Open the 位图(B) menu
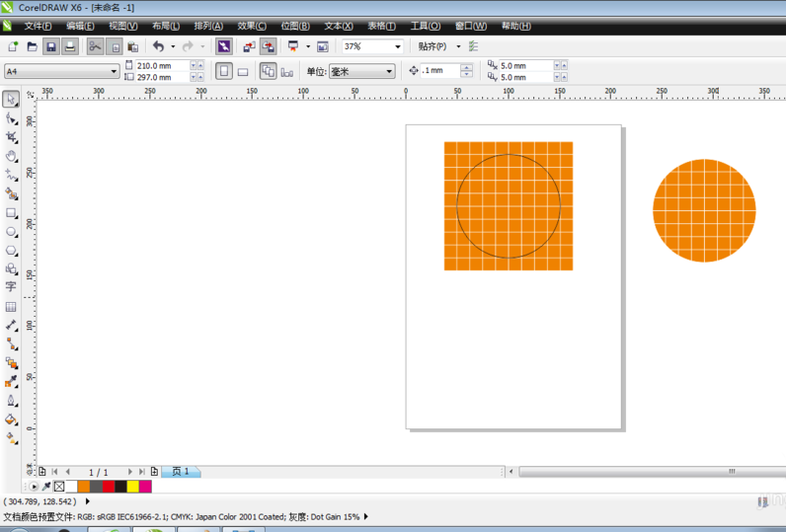Screen dimensions: 786x532 (x=295, y=26)
